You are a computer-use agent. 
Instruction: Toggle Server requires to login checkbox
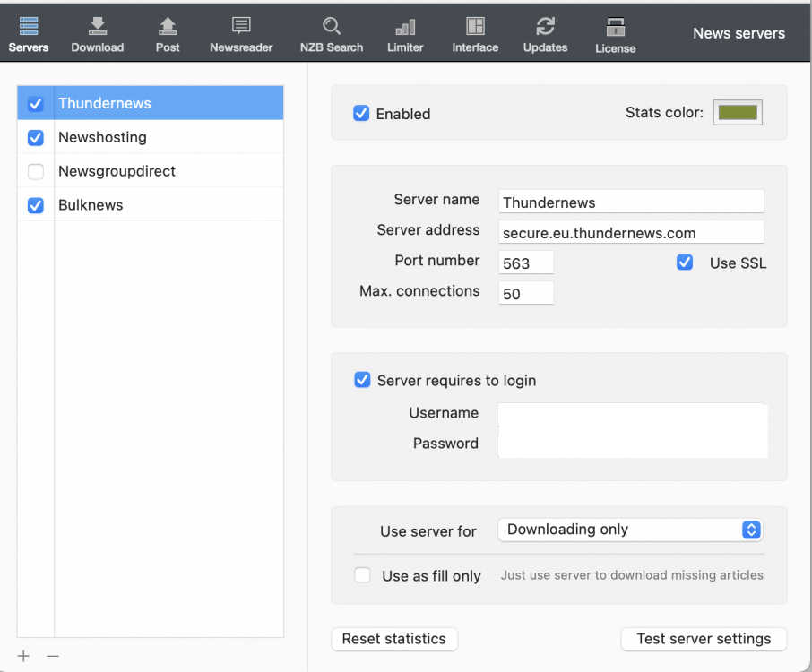point(362,380)
